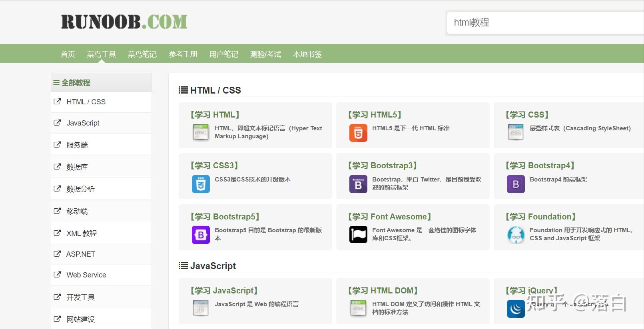644x329 pixels.
Task: Click the HTML / CSS section heading
Action: pyautogui.click(x=210, y=90)
